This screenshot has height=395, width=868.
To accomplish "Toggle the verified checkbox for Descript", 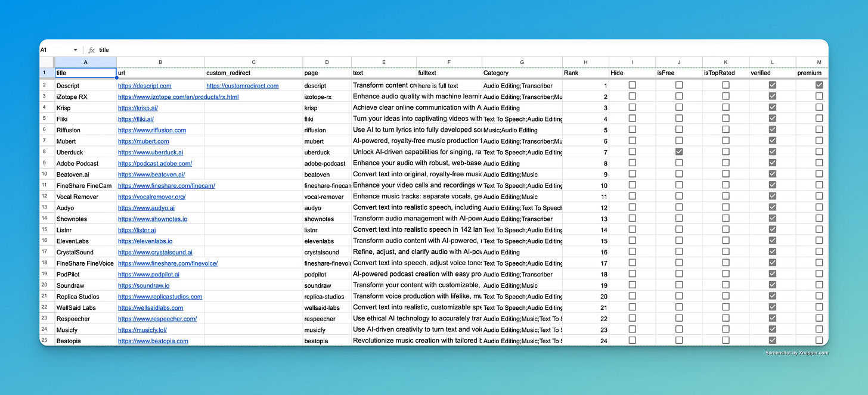I will click(773, 85).
